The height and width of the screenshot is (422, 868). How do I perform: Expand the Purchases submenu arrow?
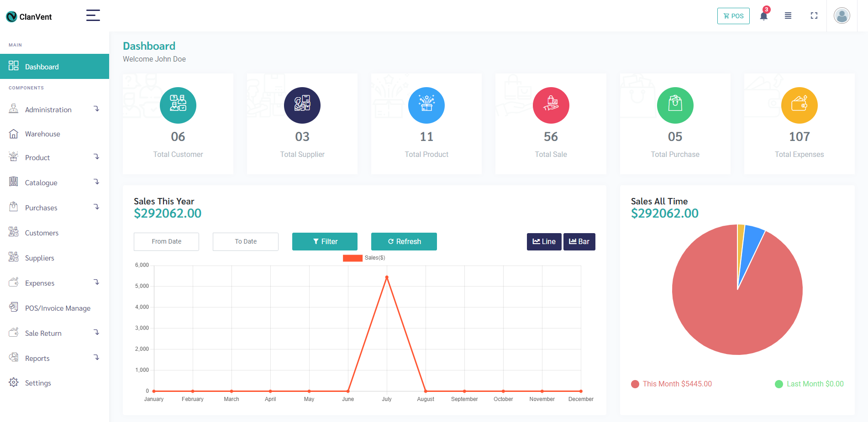pyautogui.click(x=96, y=207)
